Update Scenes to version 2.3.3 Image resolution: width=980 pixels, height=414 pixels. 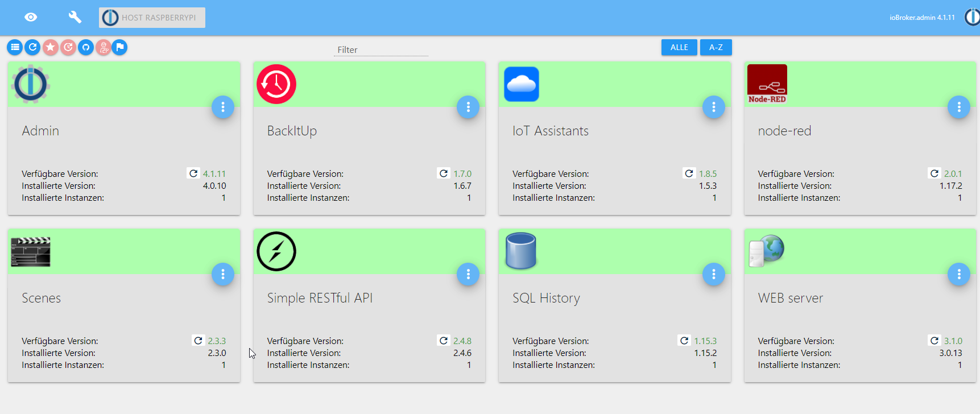[x=198, y=341]
